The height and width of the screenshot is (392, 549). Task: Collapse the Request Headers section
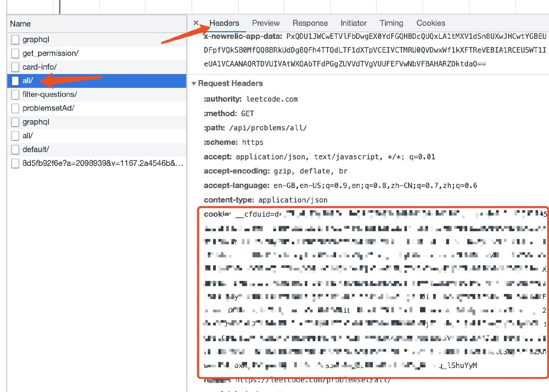click(194, 83)
